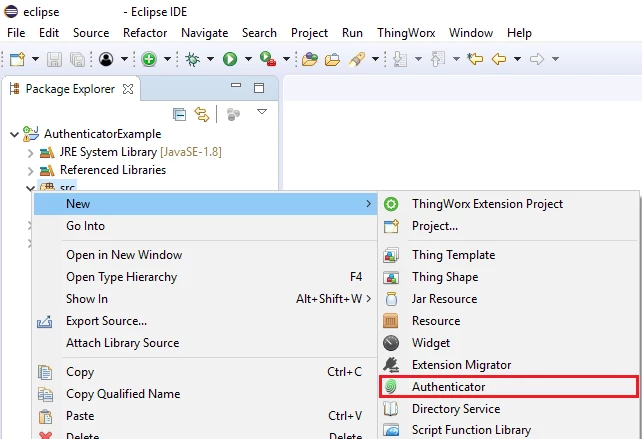Click the Open Type toolbar icon
Image resolution: width=642 pixels, height=439 pixels.
click(x=310, y=59)
